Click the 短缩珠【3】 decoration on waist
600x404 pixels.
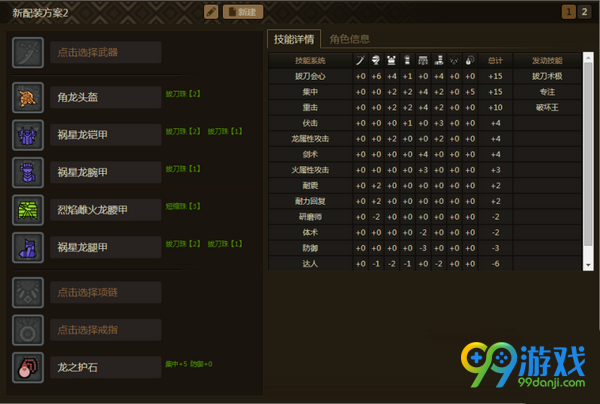(183, 206)
